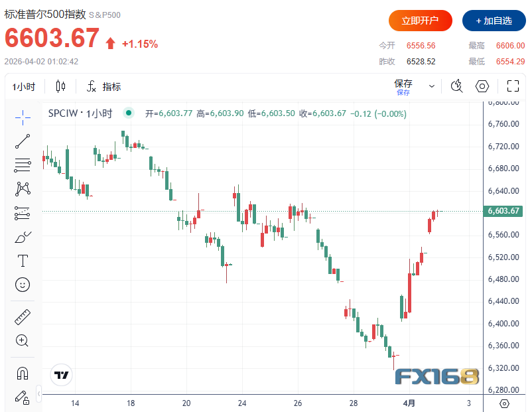This screenshot has height=412, width=532.
Task: Expand the 保存 layout dropdown arrow
Action: pyautogui.click(x=432, y=86)
